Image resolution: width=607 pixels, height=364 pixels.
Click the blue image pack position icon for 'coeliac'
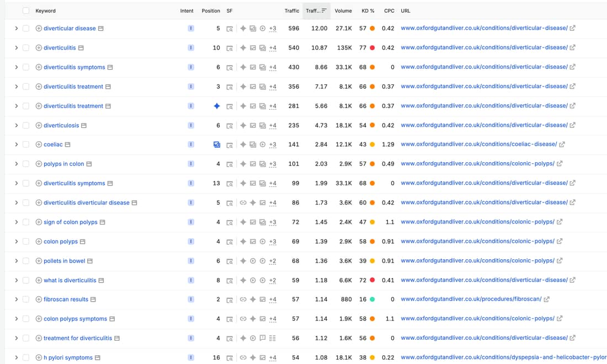click(x=217, y=144)
